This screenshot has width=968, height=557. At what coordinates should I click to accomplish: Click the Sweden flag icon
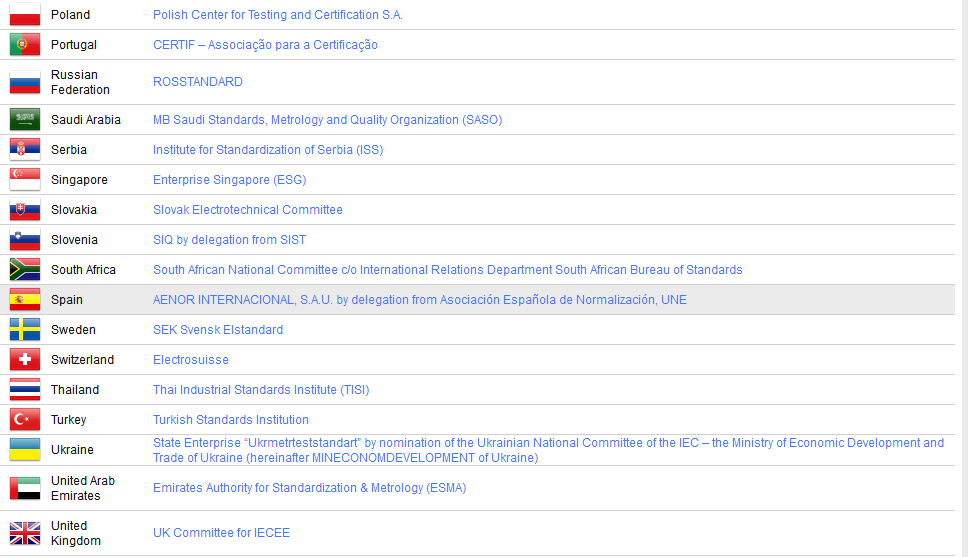[x=24, y=330]
